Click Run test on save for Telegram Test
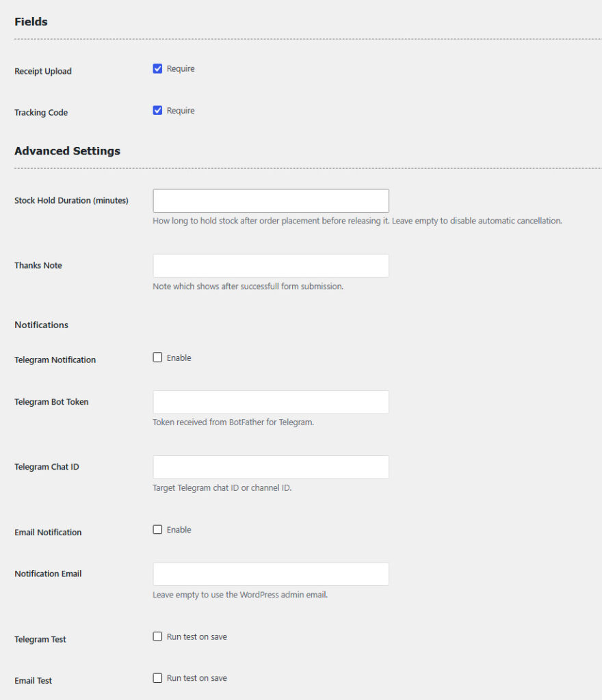602x700 pixels. tap(196, 636)
